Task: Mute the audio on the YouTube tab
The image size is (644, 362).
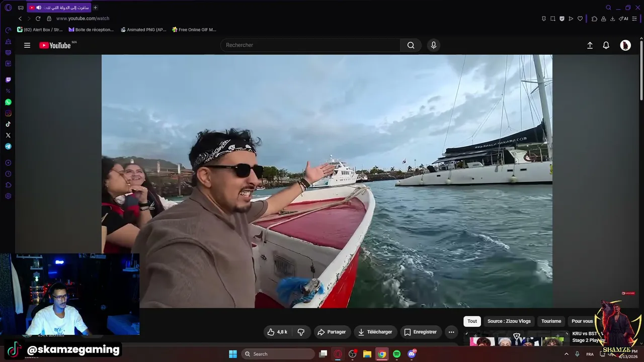Action: (x=39, y=8)
